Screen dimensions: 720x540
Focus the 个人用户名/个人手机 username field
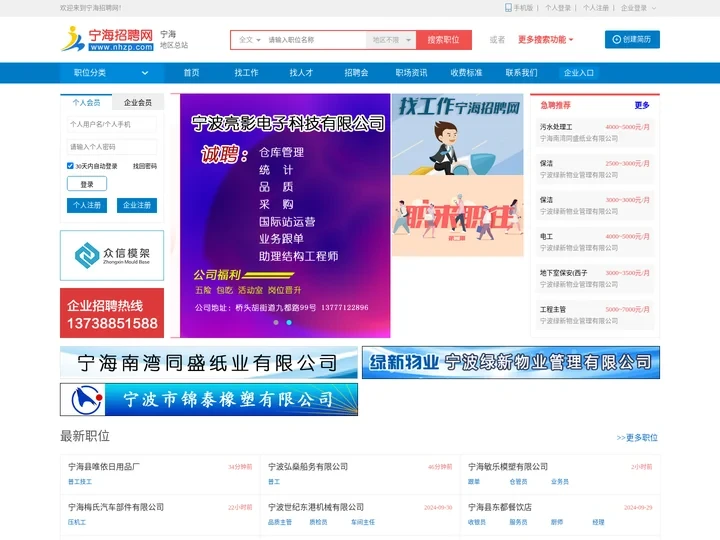point(112,124)
